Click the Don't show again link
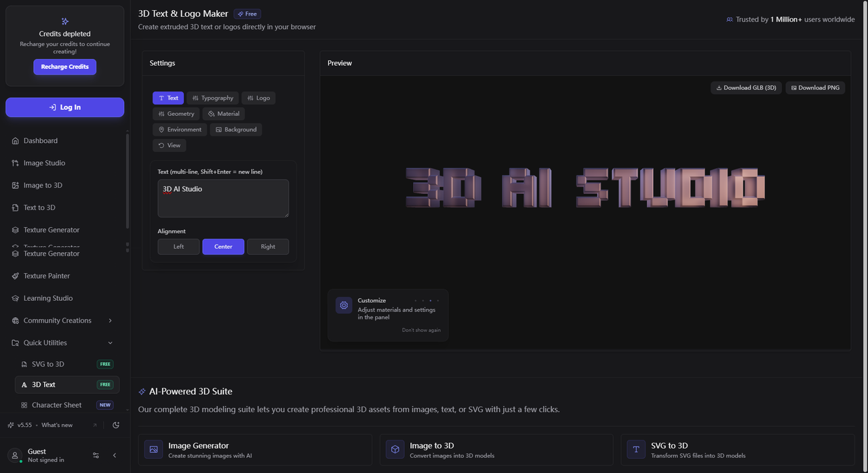The height and width of the screenshot is (473, 868). (420, 330)
